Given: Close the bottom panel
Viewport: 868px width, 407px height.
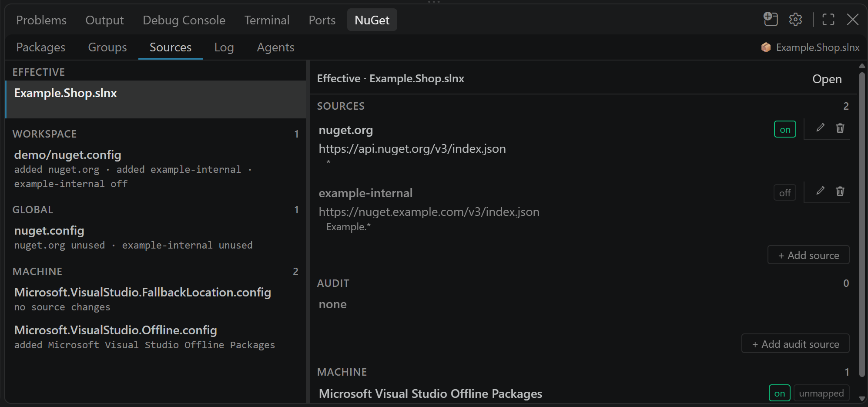Looking at the screenshot, I should (x=853, y=20).
